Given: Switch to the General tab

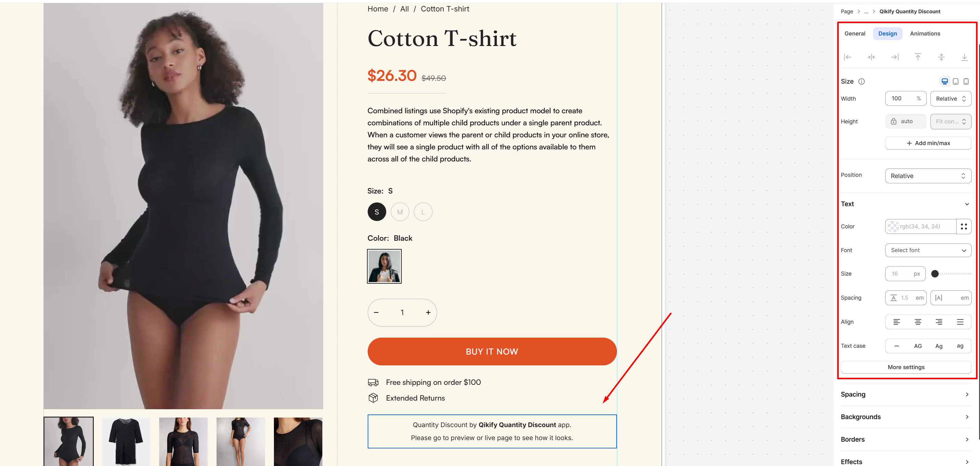Looking at the screenshot, I should 854,34.
